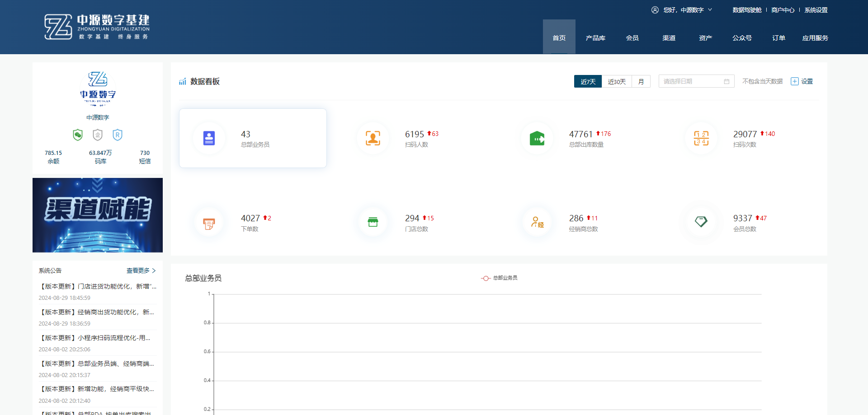Select the 首页 nav tab

[559, 37]
